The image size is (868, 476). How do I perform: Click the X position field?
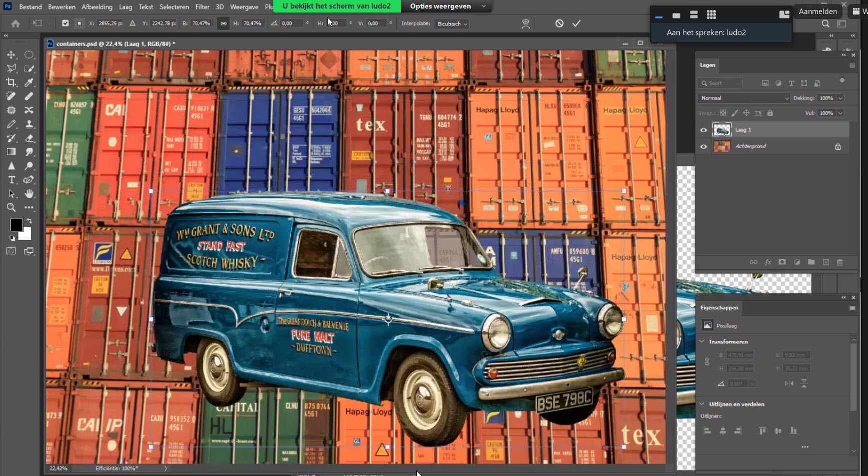pos(110,24)
